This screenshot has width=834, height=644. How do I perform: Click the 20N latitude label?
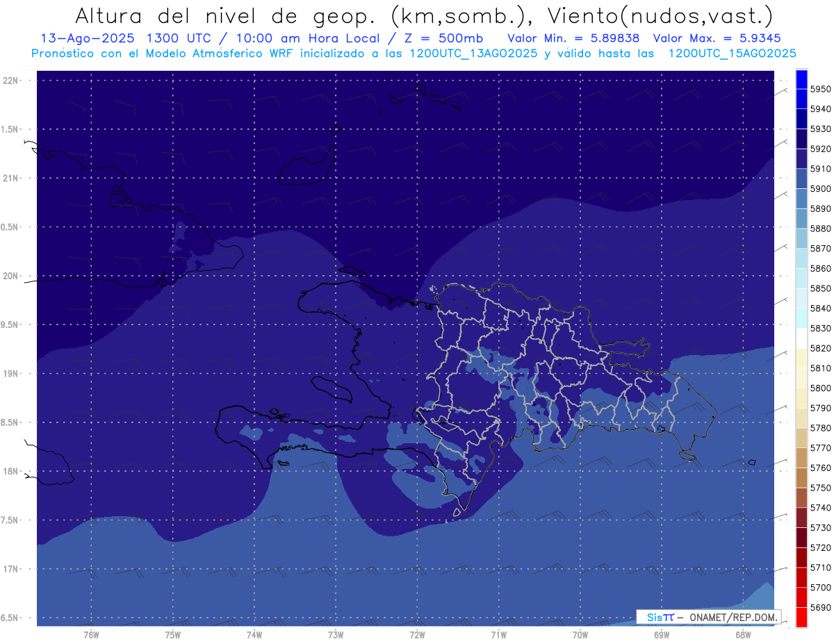[x=10, y=276]
